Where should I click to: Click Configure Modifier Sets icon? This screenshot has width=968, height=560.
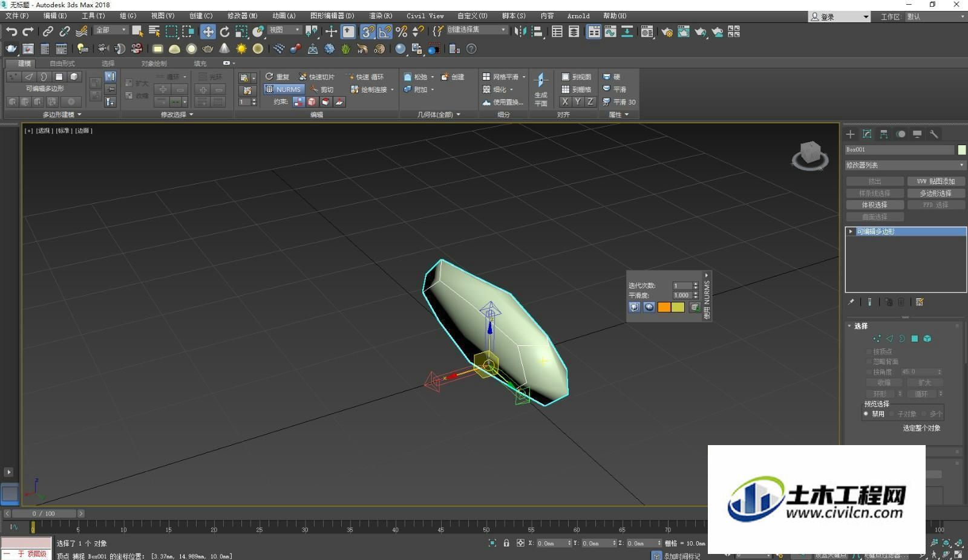(920, 302)
